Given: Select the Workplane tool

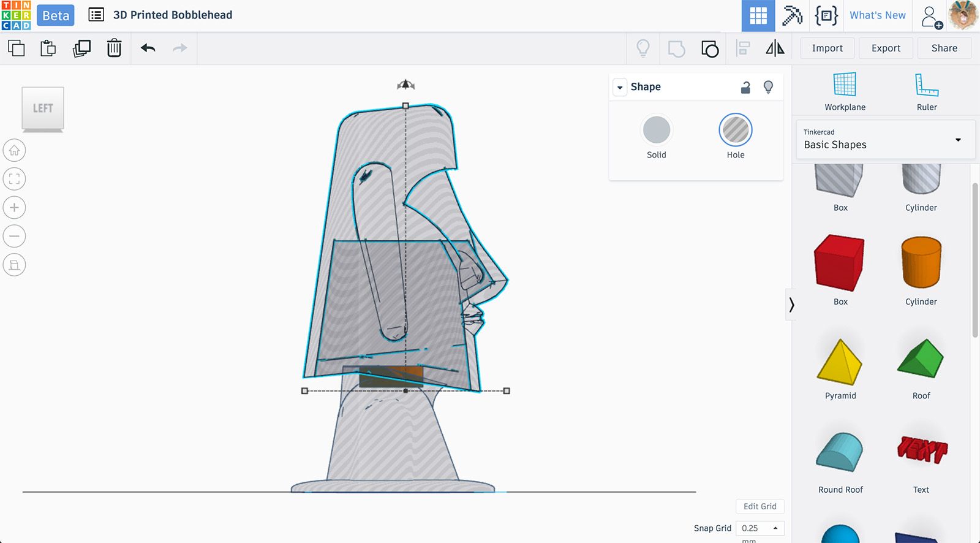Looking at the screenshot, I should click(845, 91).
